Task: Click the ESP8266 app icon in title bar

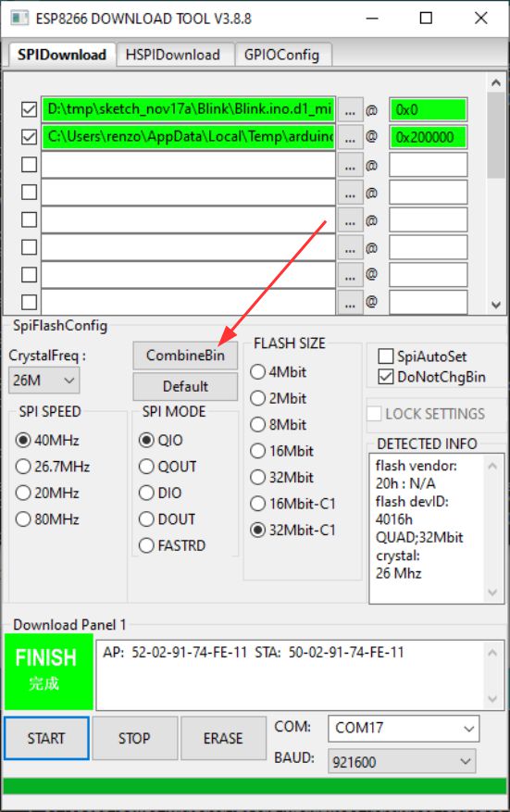Action: 19,19
